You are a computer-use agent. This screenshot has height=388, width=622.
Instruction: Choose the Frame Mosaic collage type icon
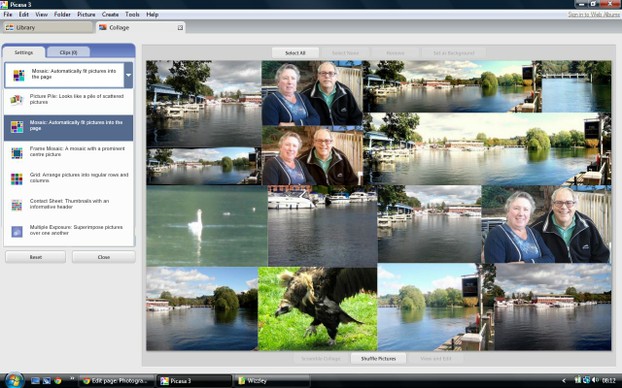click(x=17, y=153)
